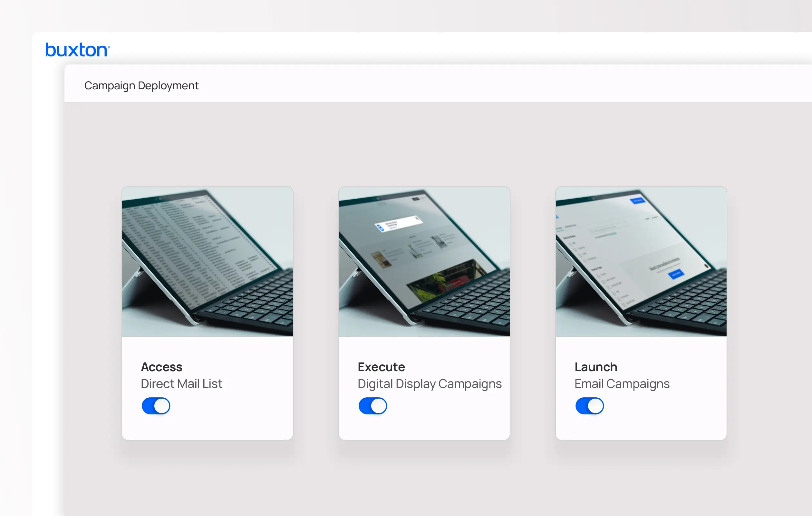Toggle the Email Campaigns switch
Image resolution: width=812 pixels, height=516 pixels.
(x=589, y=406)
